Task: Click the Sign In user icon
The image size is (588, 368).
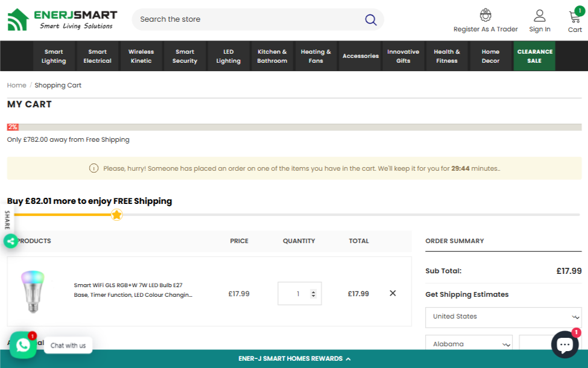Action: point(539,16)
